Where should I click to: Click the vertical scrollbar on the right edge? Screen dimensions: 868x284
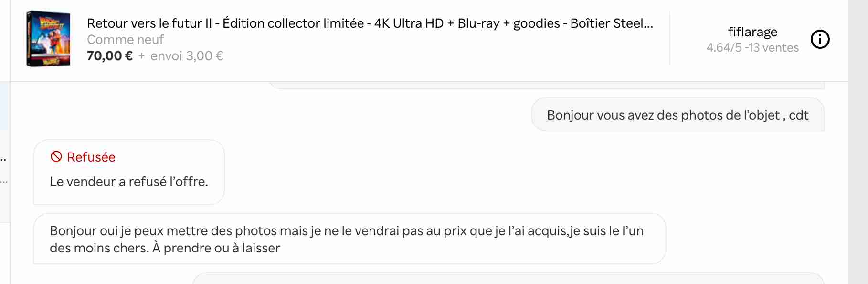(857, 143)
